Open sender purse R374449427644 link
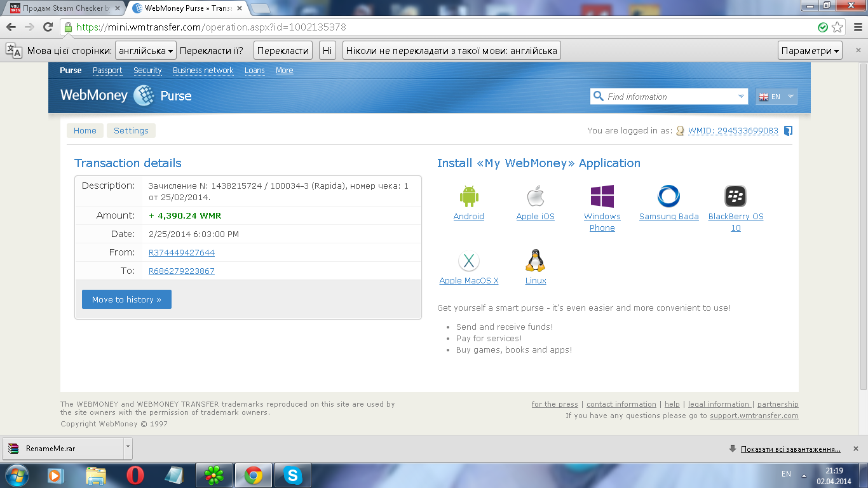The width and height of the screenshot is (868, 488). pos(182,253)
